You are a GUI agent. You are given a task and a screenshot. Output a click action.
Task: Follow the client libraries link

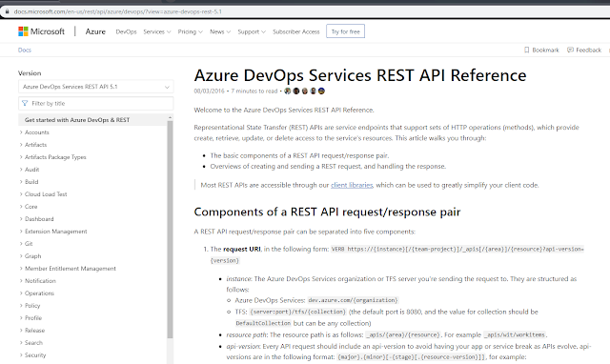point(352,185)
